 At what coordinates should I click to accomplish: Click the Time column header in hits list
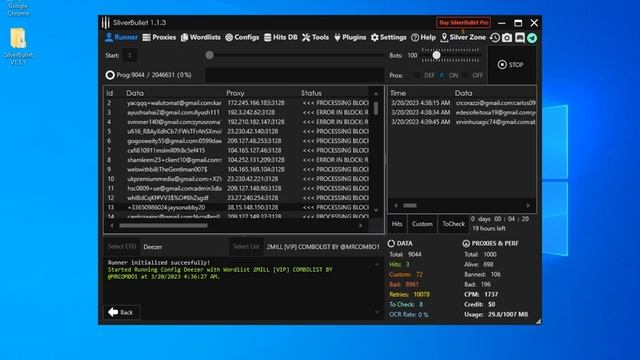[x=398, y=93]
